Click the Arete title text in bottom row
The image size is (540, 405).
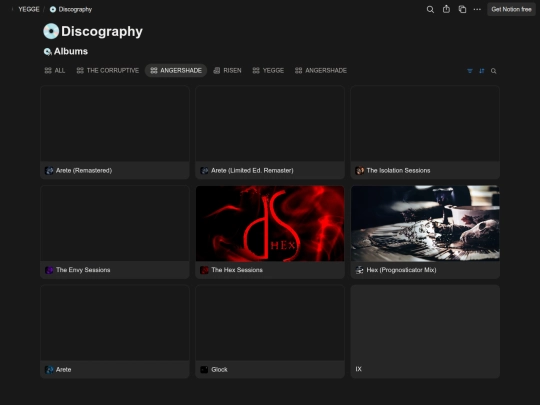[63, 370]
